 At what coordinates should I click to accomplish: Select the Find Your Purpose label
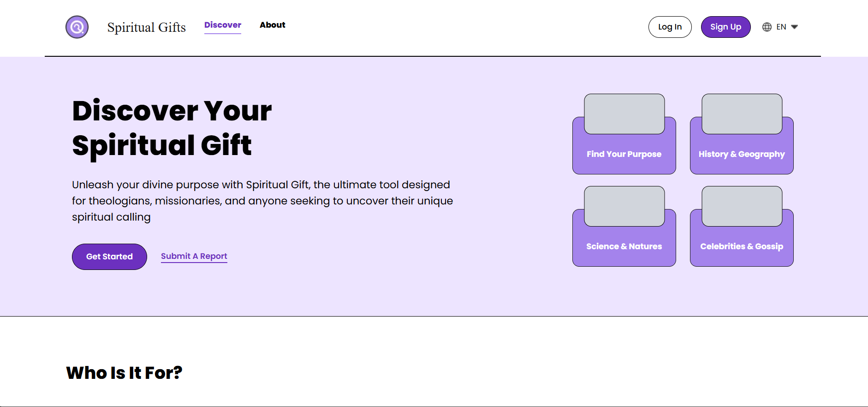[624, 154]
